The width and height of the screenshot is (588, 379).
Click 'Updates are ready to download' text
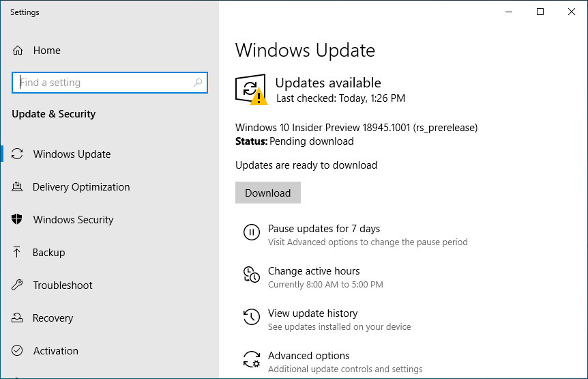(x=306, y=165)
